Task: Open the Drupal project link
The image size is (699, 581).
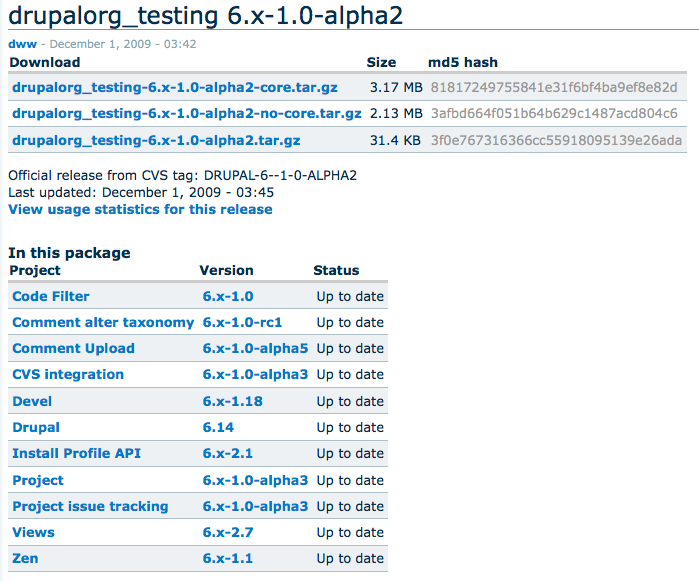Action: coord(36,427)
